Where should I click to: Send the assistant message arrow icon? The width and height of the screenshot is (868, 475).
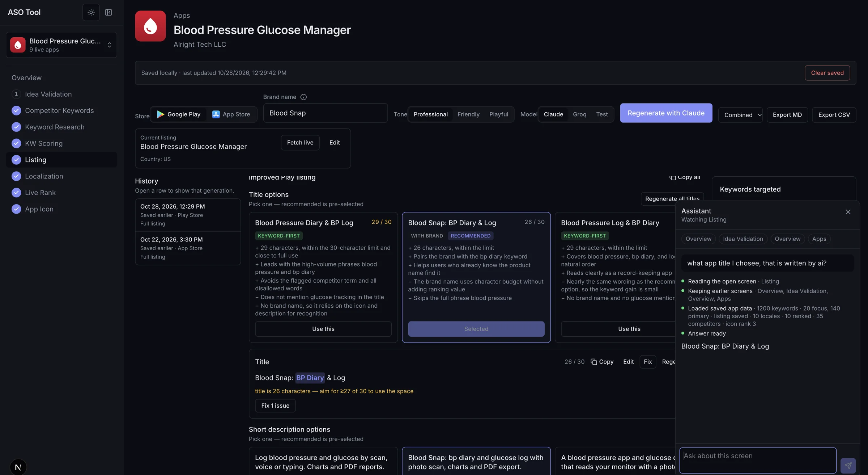[848, 466]
